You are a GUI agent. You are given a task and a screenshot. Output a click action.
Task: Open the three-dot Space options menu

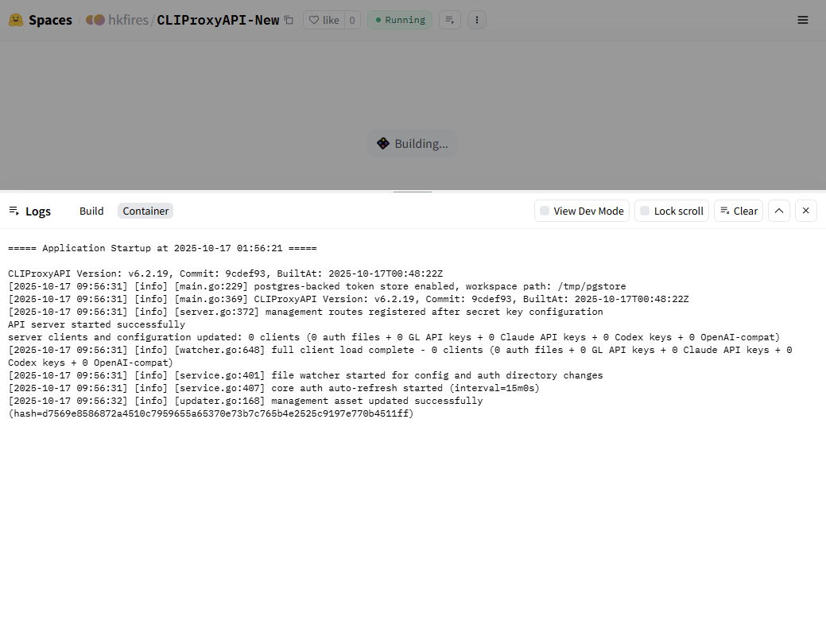pos(476,20)
